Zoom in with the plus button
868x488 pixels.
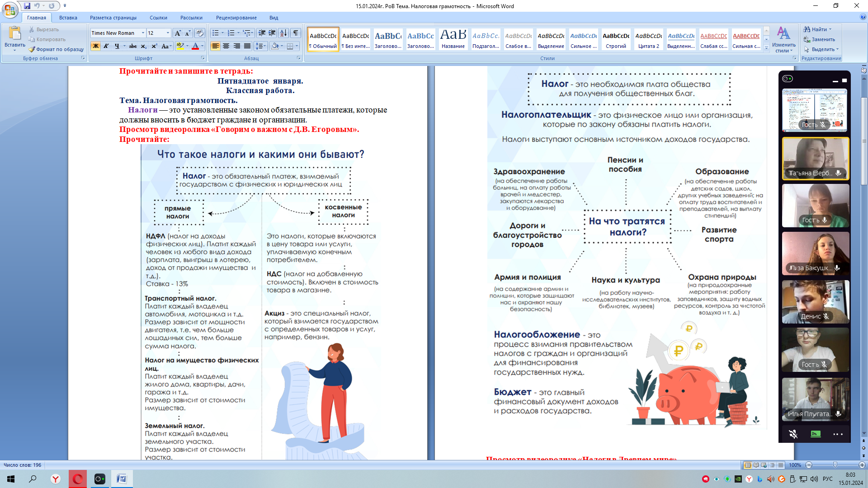point(862,465)
